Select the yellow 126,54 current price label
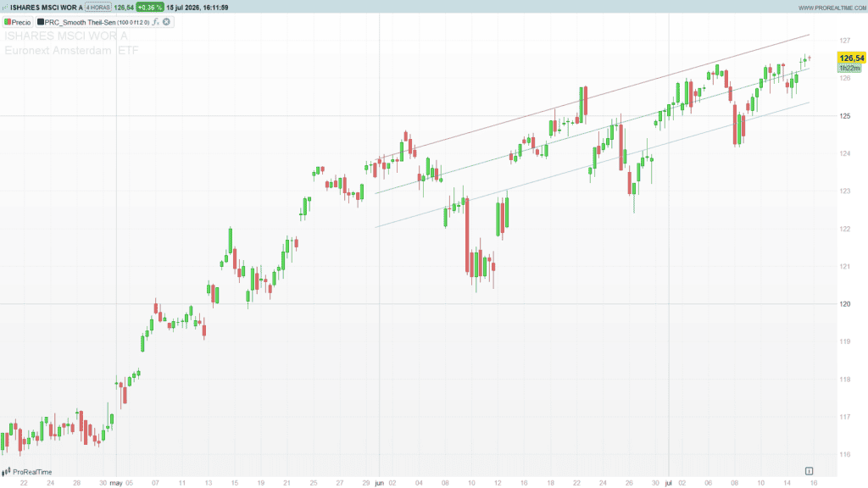Screen dimensions: 868x488 (851, 58)
